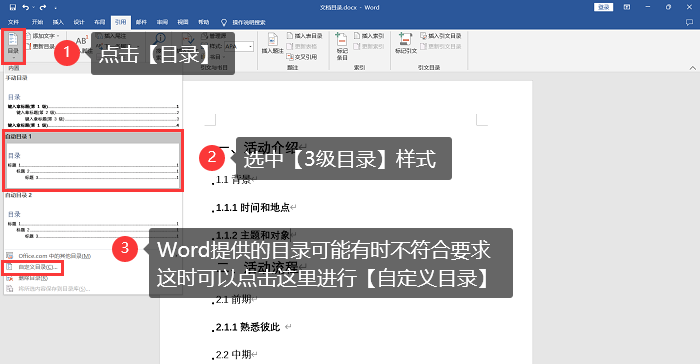
Task: Click 插入表目录 (Insert Table of Figures)
Action: click(x=304, y=36)
